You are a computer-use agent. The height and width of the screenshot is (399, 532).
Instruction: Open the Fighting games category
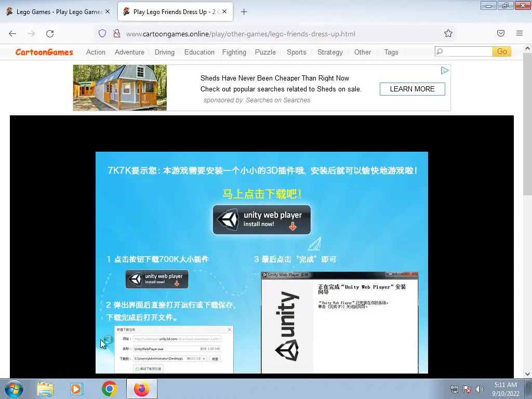[234, 52]
